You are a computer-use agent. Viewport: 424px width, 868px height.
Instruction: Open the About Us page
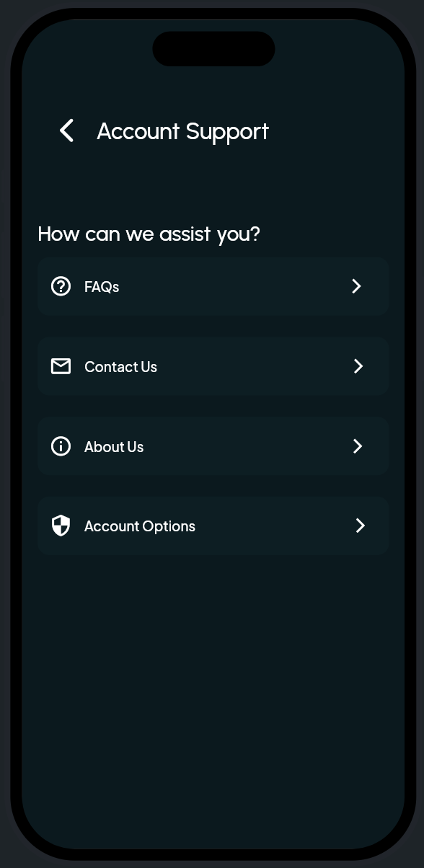pos(213,446)
